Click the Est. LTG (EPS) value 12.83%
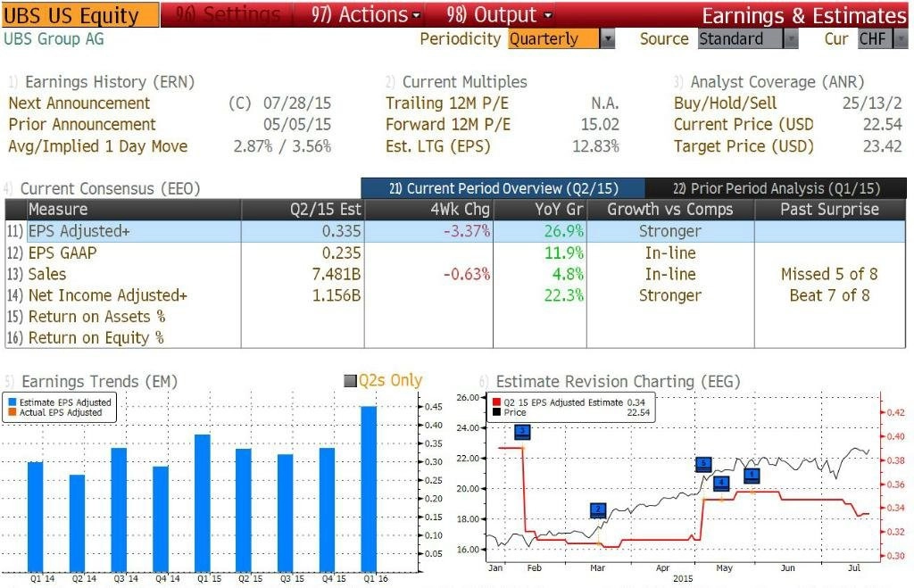 tap(595, 146)
